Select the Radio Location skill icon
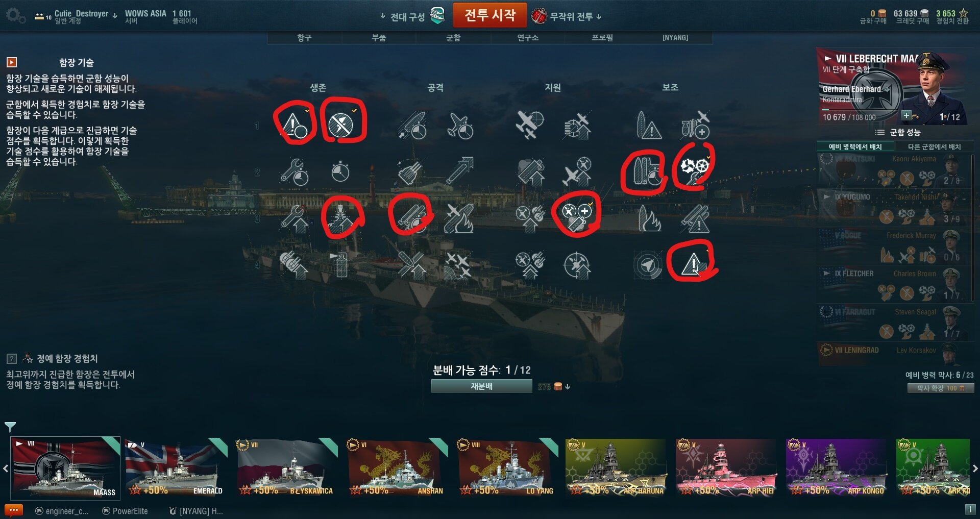 [647, 265]
